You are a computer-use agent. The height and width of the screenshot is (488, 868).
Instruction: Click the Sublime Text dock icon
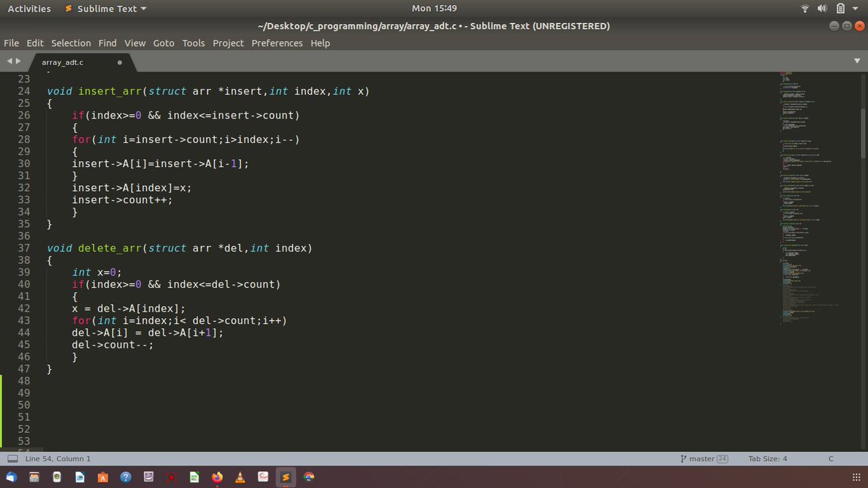pyautogui.click(x=286, y=477)
